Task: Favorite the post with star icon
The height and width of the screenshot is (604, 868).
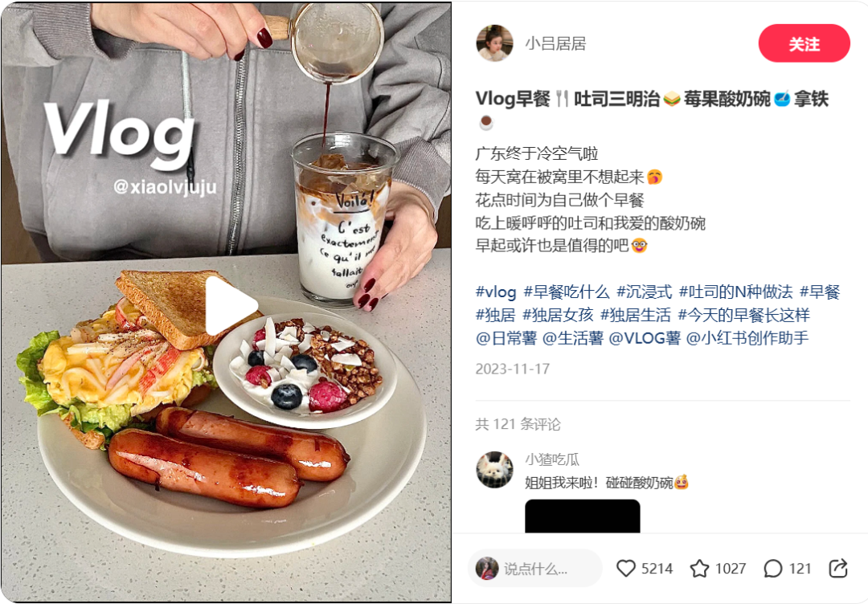Action: 699,568
